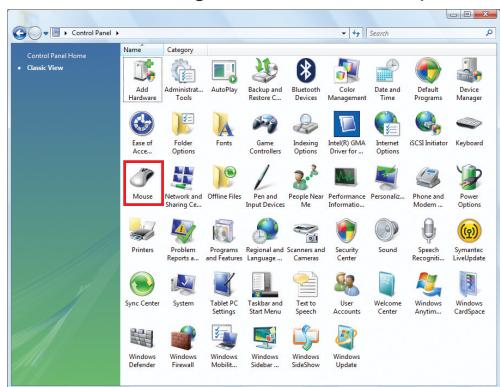500x387 pixels.
Task: Open Windows Defender
Action: (142, 347)
